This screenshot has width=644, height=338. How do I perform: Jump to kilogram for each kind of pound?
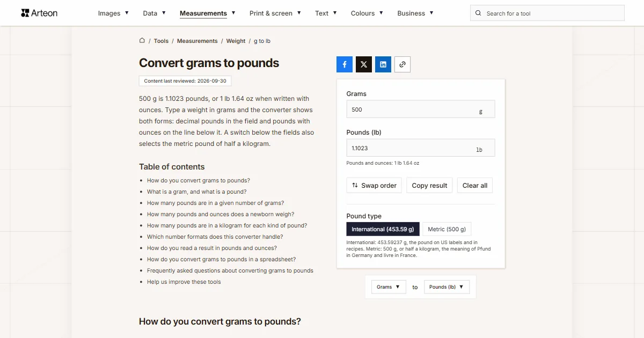tap(227, 225)
